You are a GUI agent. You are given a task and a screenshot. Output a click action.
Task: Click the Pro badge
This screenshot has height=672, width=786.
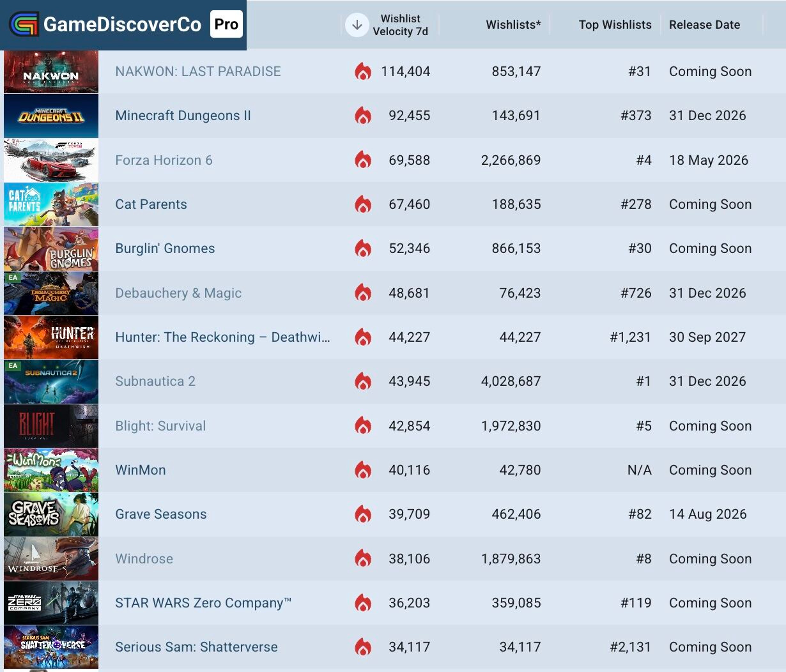[226, 25]
